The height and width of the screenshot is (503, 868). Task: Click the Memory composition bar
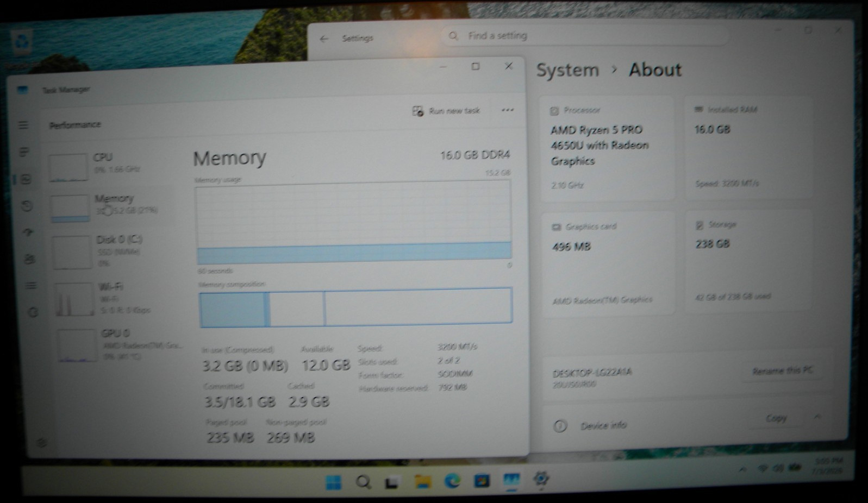[355, 307]
